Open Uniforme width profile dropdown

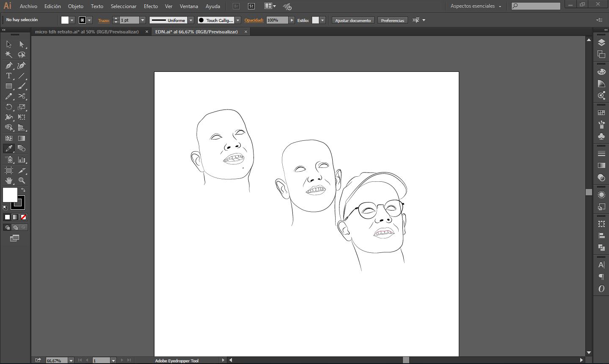click(191, 20)
